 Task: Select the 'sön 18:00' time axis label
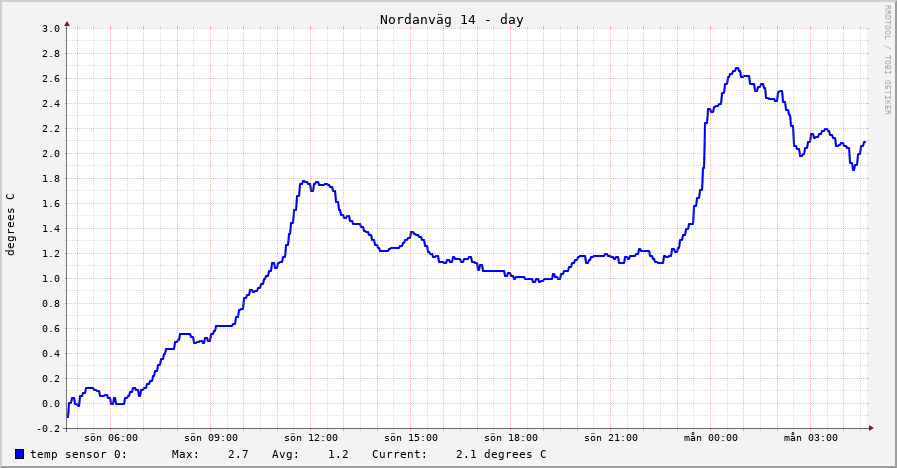511,437
